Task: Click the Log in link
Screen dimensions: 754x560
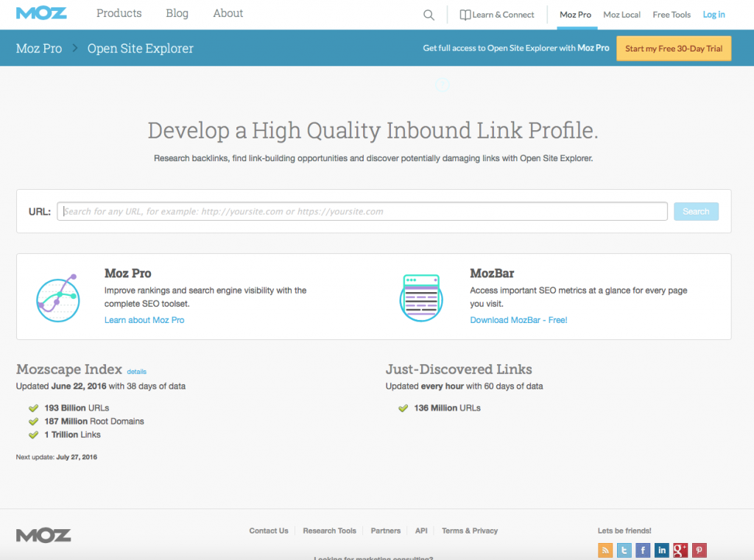Action: [x=714, y=15]
